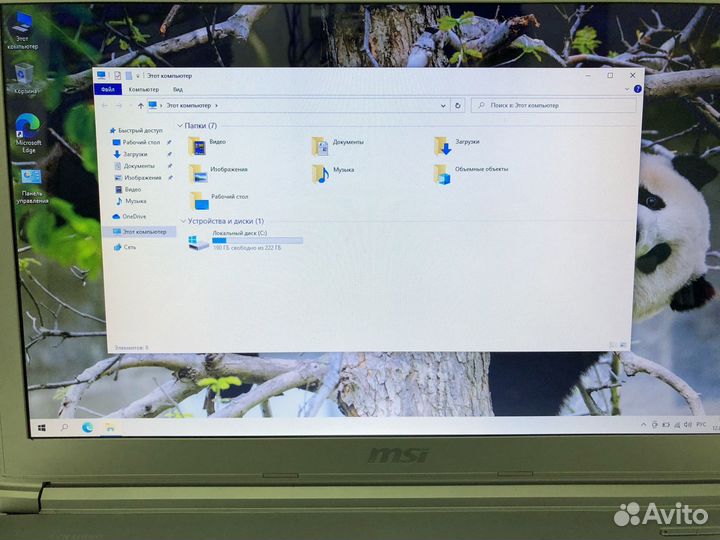The image size is (720, 540).
Task: Select the Локальный диск (C:) drive icon
Action: [199, 241]
